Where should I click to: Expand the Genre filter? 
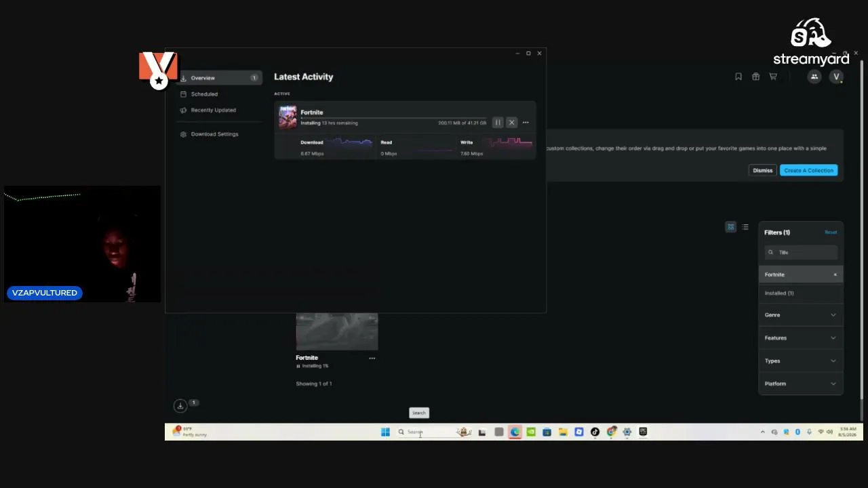(x=801, y=315)
